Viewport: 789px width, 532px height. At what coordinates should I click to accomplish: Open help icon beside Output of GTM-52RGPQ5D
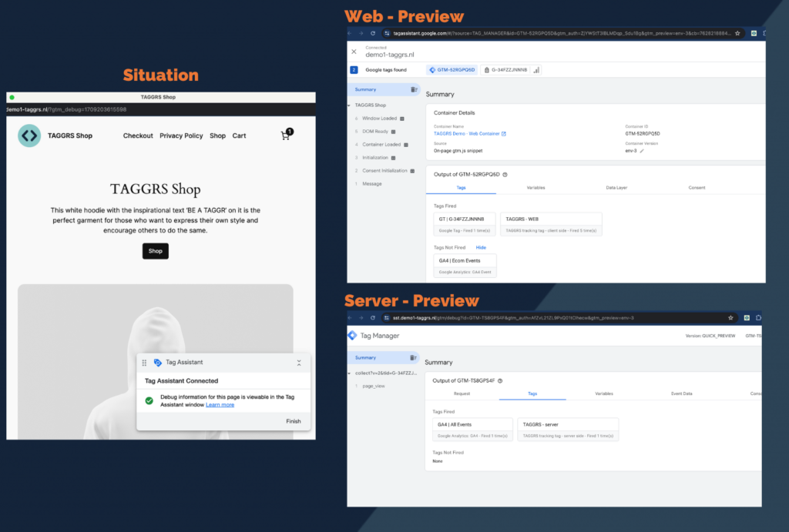point(505,175)
